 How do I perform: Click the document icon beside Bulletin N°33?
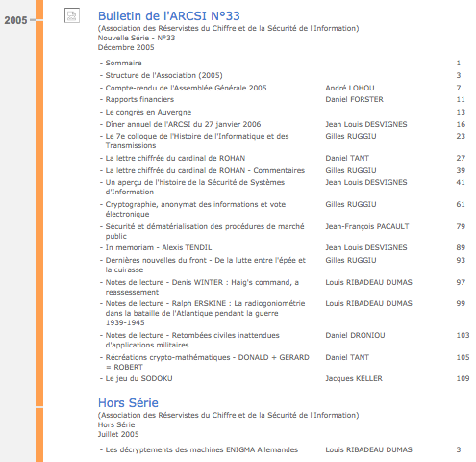72,15
